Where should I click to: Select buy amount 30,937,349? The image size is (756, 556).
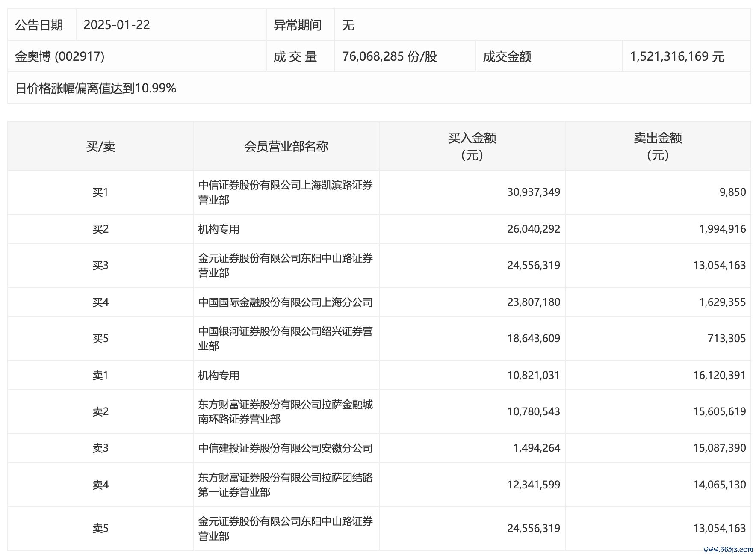[534, 192]
